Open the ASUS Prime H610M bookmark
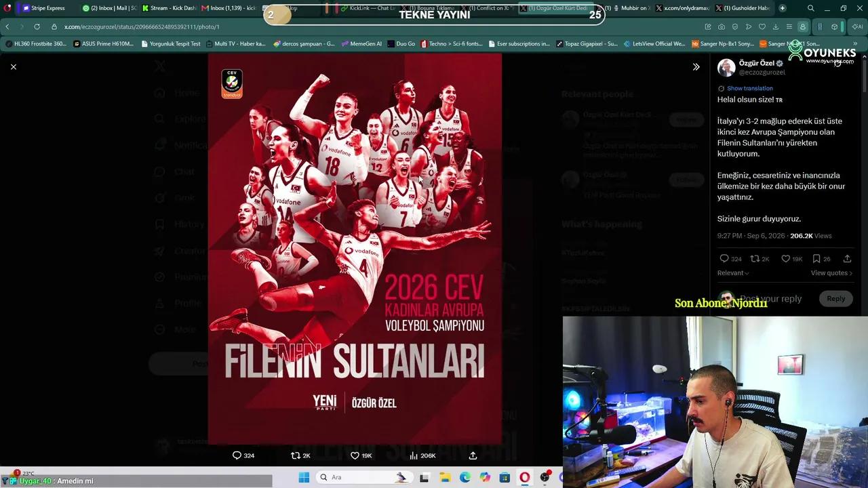This screenshot has width=868, height=488. (104, 43)
